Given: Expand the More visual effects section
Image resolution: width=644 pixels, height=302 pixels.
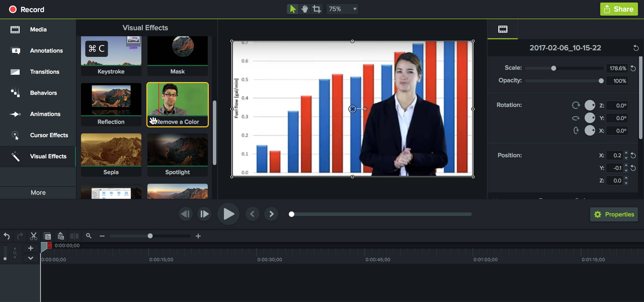Looking at the screenshot, I should click(38, 192).
